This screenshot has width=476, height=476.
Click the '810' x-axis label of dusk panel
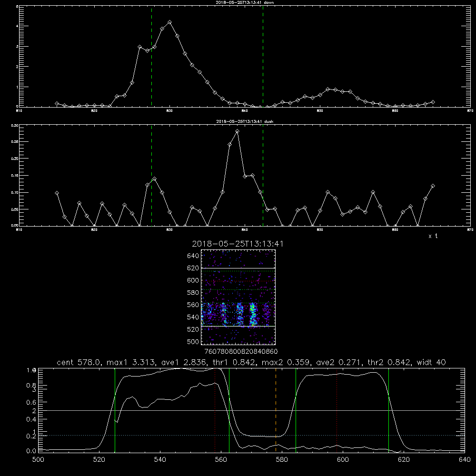tap(19, 230)
